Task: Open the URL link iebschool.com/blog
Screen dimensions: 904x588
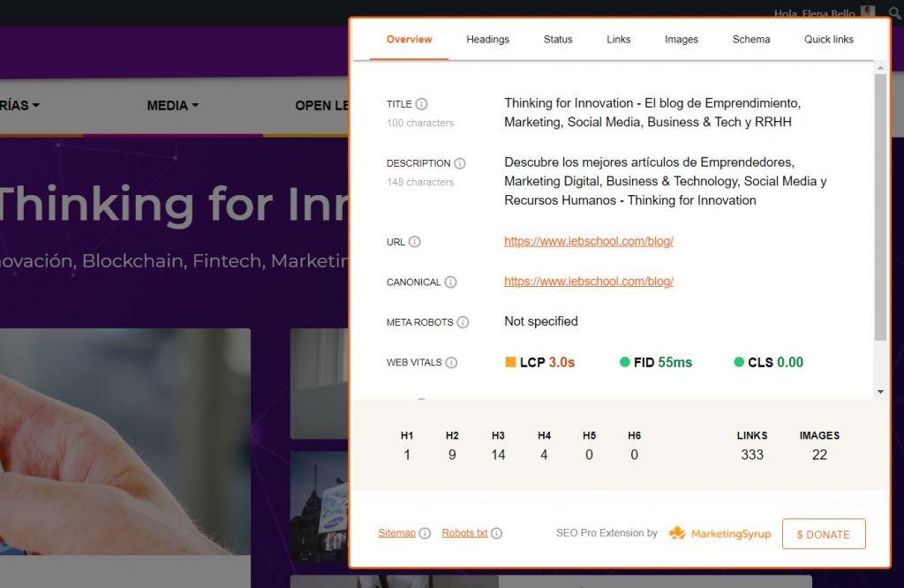Action: click(589, 242)
